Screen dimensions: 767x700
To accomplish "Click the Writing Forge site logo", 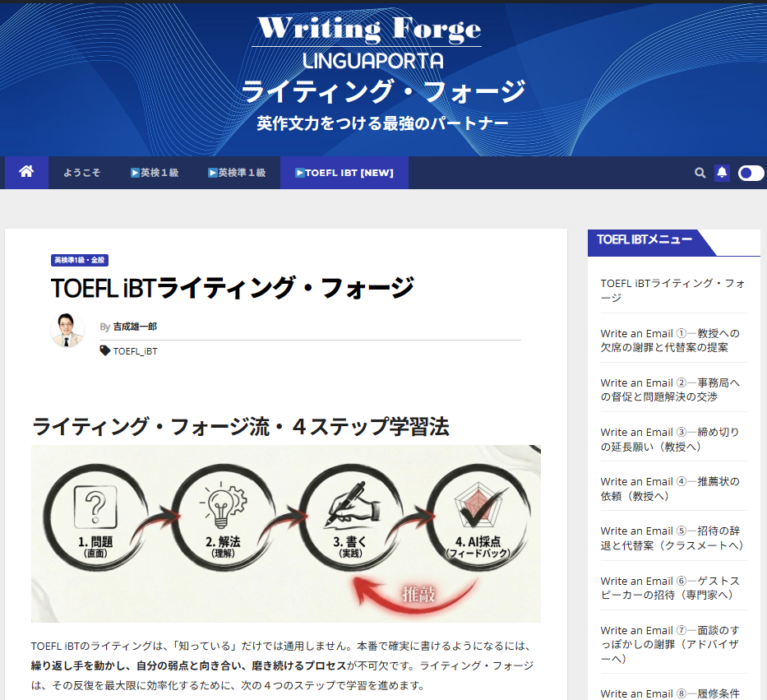I will tap(368, 29).
